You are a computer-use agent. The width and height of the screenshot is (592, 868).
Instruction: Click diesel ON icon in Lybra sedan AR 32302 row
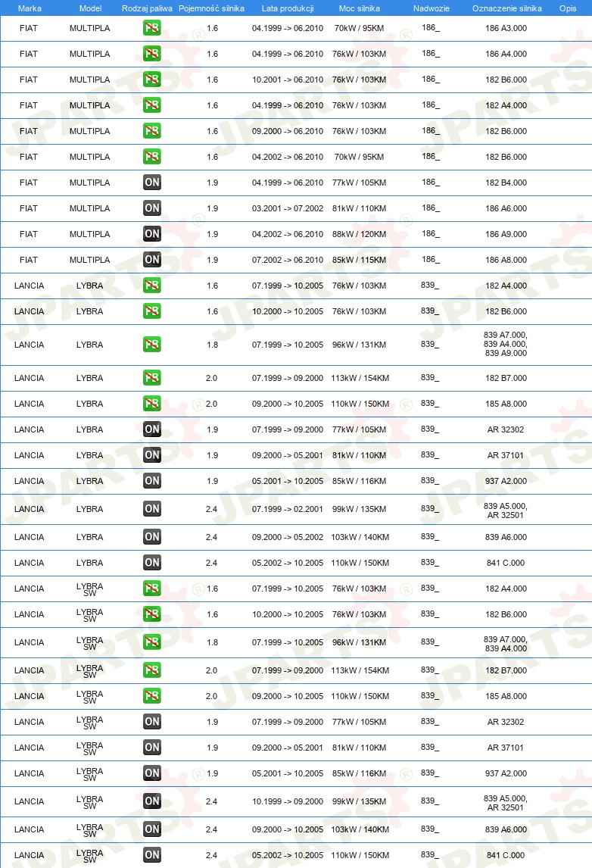tap(151, 429)
